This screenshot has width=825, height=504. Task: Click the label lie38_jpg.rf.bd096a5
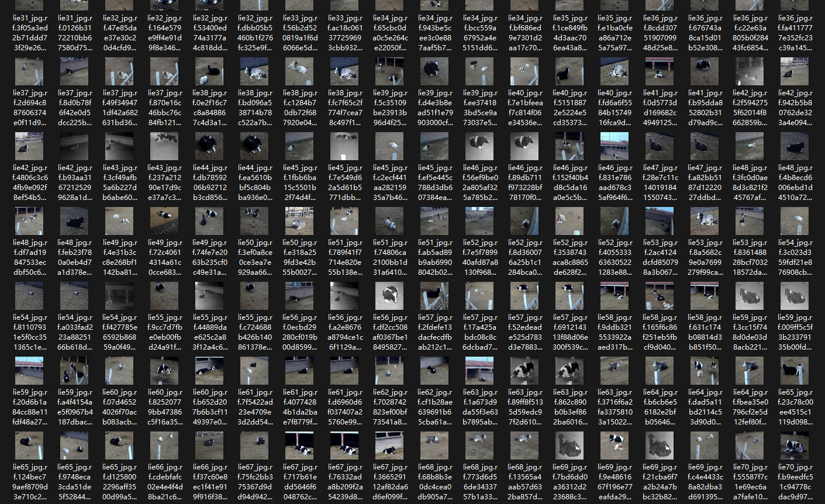(x=254, y=108)
